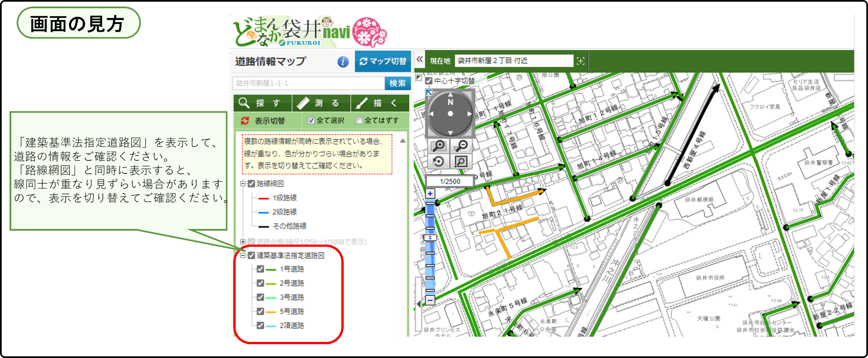Click the zoom slider handle
The height and width of the screenshot is (358, 868).
coord(430,238)
